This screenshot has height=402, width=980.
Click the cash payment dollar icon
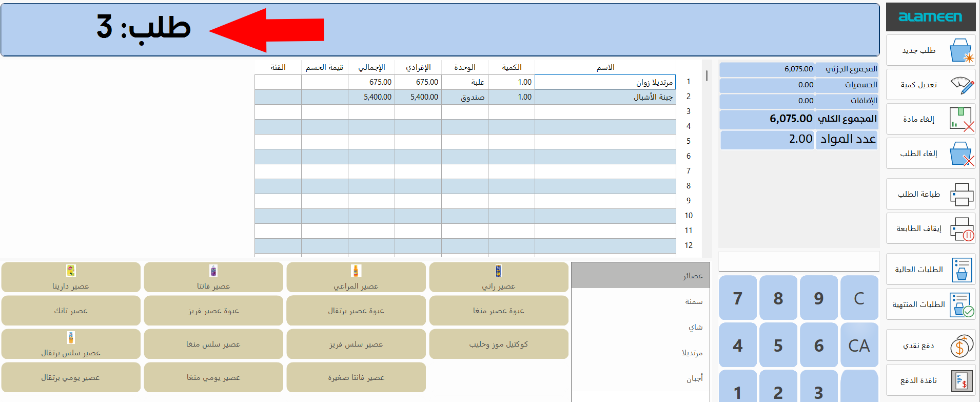click(x=962, y=346)
